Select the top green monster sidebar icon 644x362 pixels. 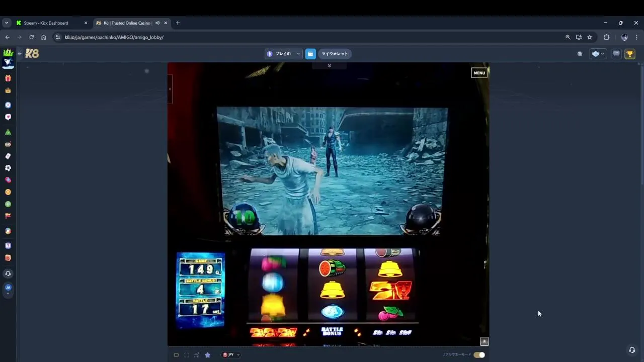pos(8,53)
